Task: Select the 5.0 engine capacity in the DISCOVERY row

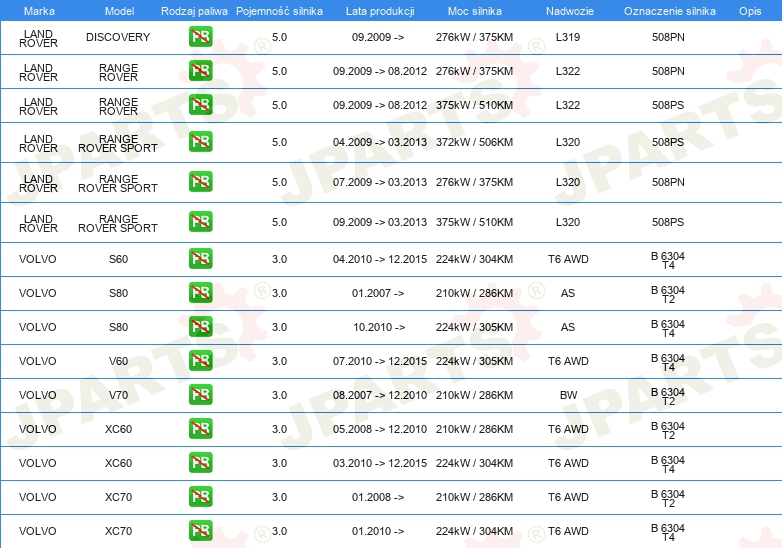Action: (279, 37)
